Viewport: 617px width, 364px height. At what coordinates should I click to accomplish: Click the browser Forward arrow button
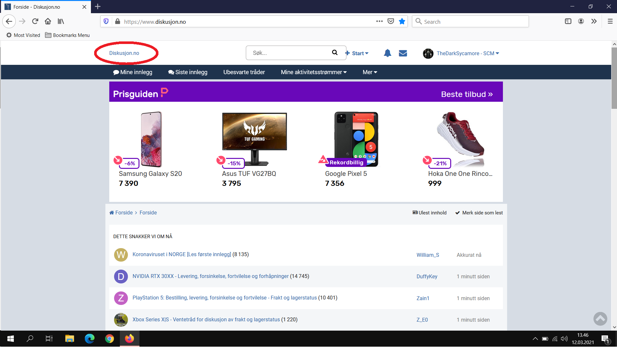(x=22, y=22)
